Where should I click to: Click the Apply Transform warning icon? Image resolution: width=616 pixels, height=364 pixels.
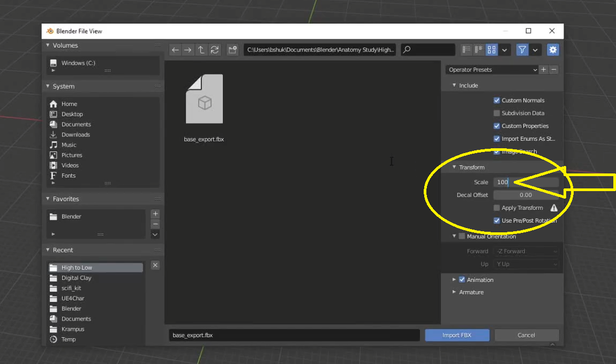[x=554, y=208]
